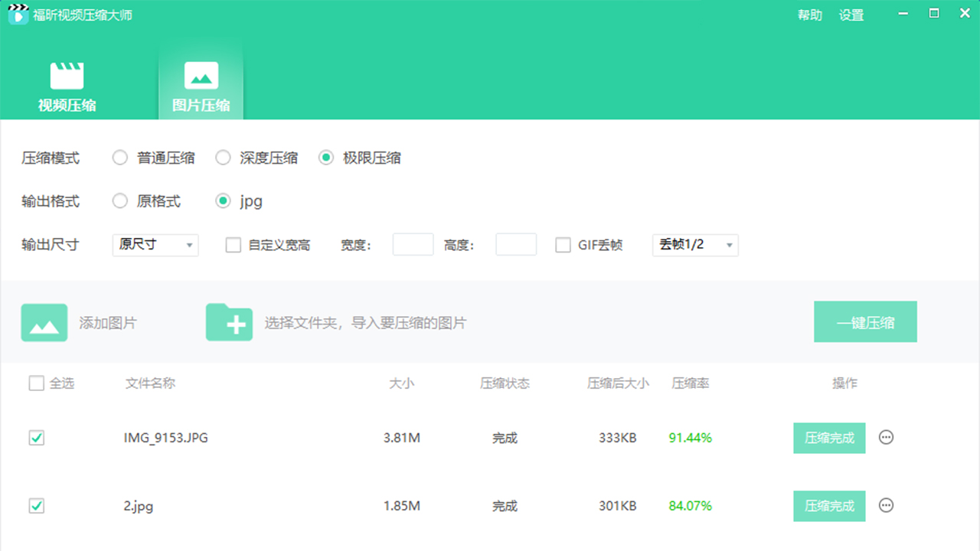Viewport: 980px width, 551px height.
Task: Select 普通压缩 compression mode
Action: pos(119,158)
